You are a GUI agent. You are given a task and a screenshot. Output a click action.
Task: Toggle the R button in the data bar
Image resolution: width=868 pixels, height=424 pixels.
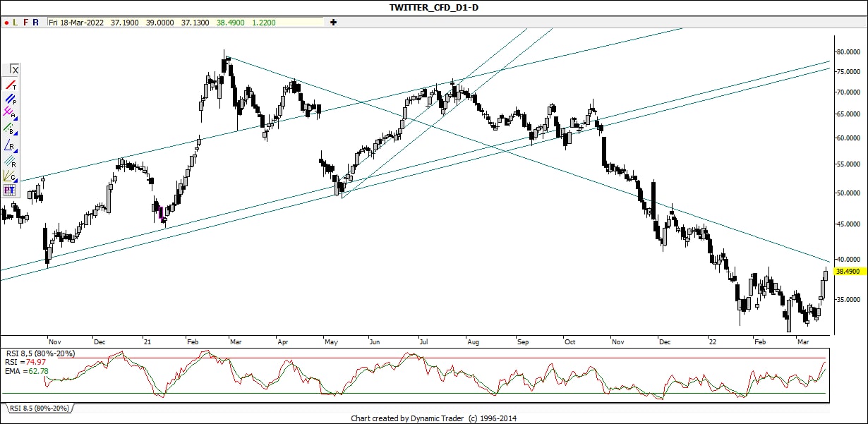[35, 23]
